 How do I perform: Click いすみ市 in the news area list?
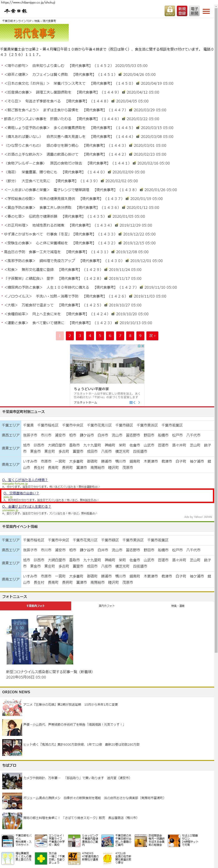(30, 461)
